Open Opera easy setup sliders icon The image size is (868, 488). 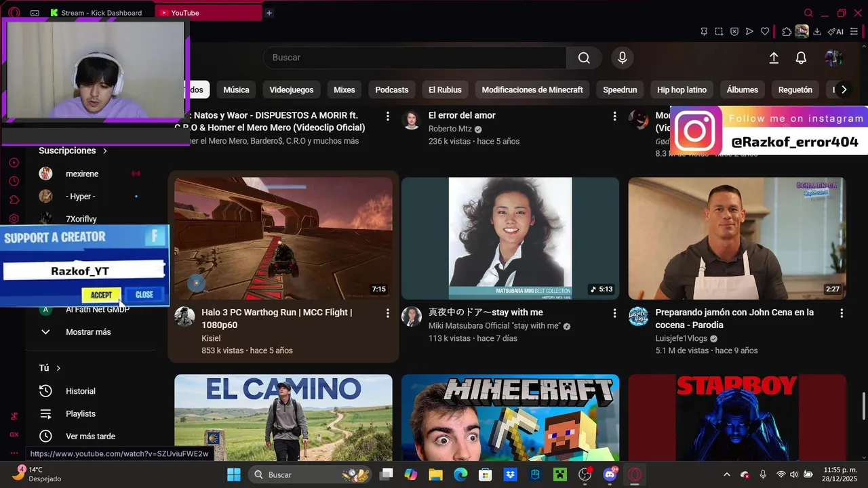tap(854, 31)
